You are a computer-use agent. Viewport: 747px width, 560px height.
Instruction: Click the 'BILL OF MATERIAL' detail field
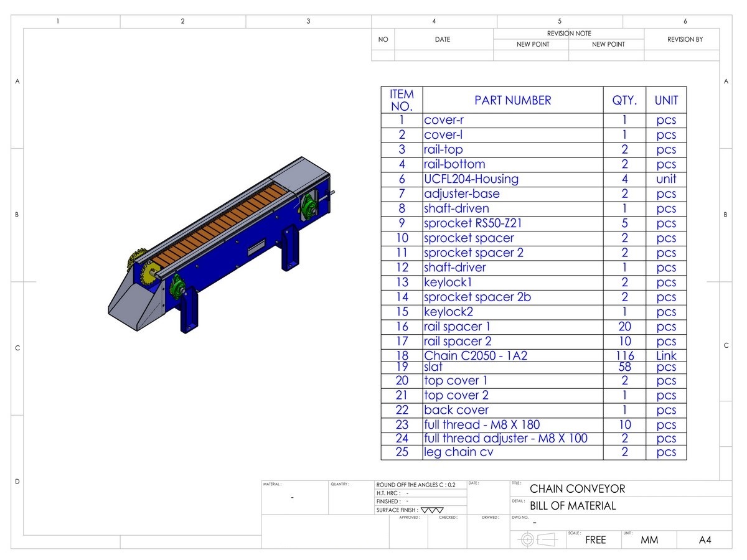[x=573, y=506]
